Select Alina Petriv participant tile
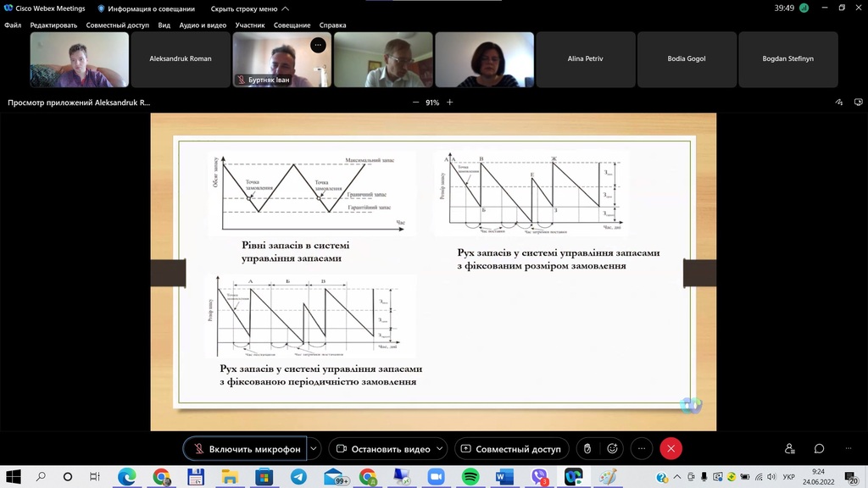Viewport: 868px width, 488px height. (x=585, y=59)
